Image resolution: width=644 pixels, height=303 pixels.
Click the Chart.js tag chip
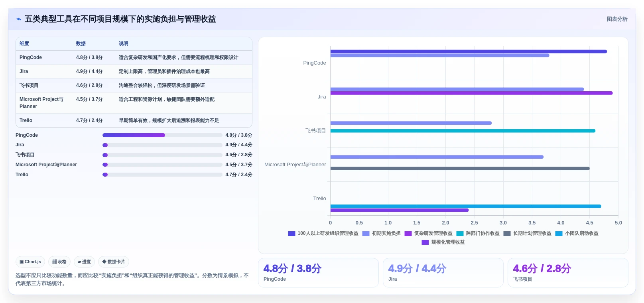pos(30,262)
